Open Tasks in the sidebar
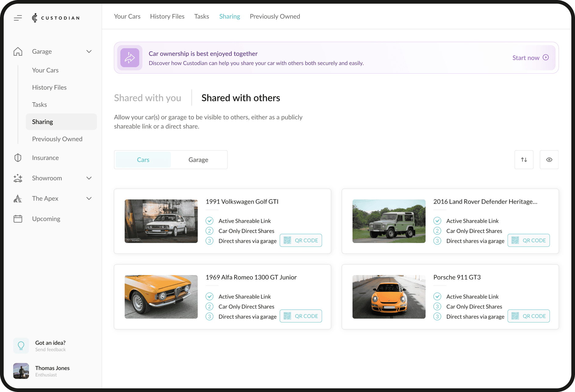 [x=40, y=105]
